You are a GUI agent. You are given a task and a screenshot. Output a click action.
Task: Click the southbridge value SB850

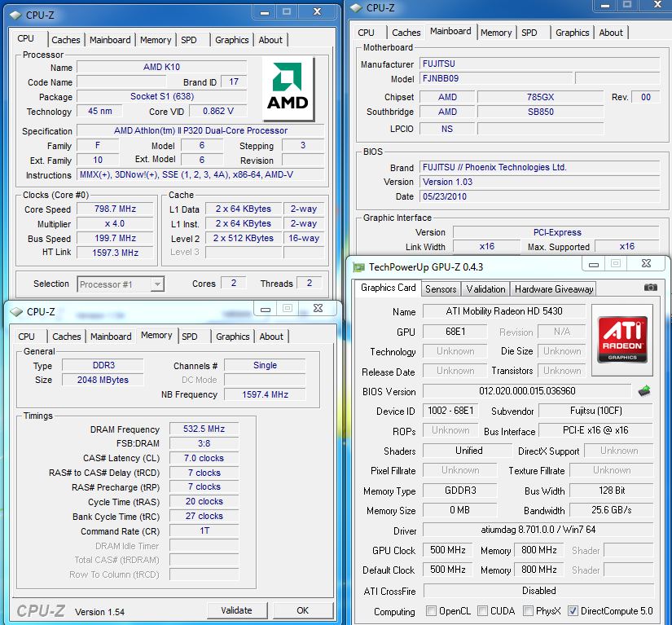tap(540, 112)
